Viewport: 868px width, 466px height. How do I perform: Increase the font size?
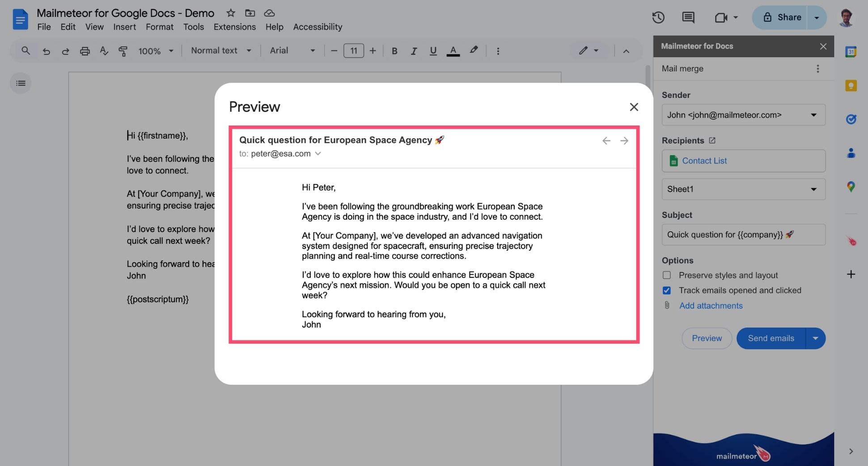click(x=373, y=51)
